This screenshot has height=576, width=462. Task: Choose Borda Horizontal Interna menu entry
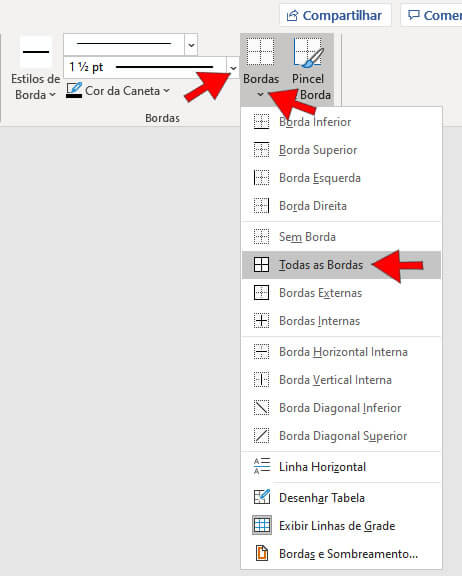(x=341, y=352)
